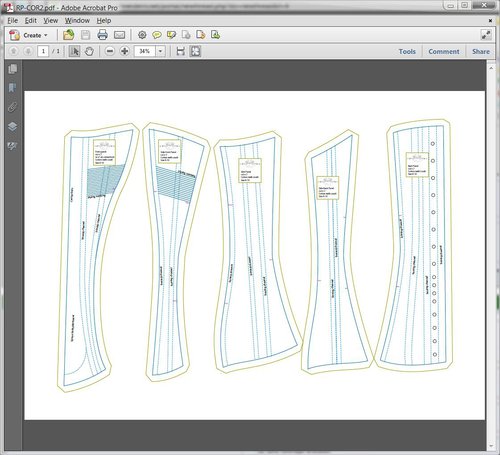This screenshot has width=500, height=455.
Task: Open the Create PDF menu
Action: (29, 35)
